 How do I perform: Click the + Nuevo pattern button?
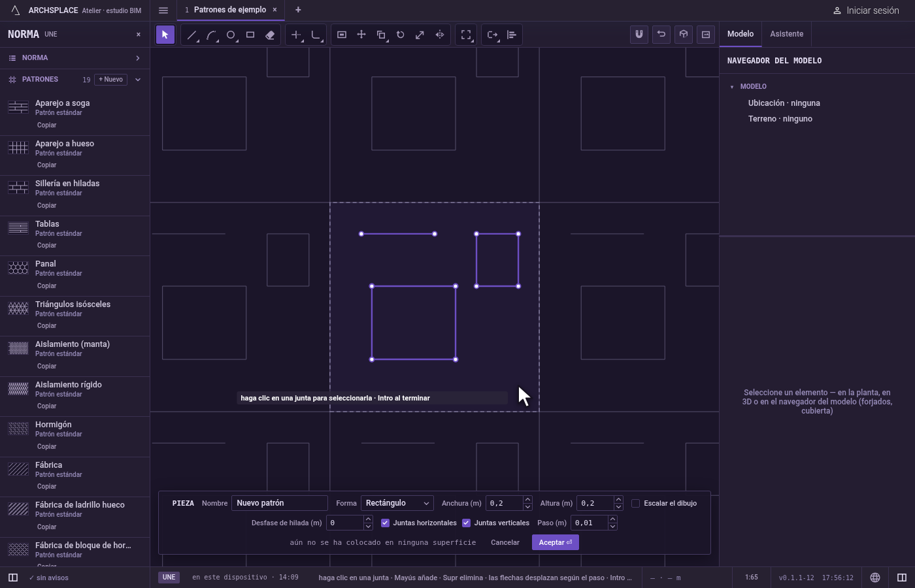tap(111, 80)
